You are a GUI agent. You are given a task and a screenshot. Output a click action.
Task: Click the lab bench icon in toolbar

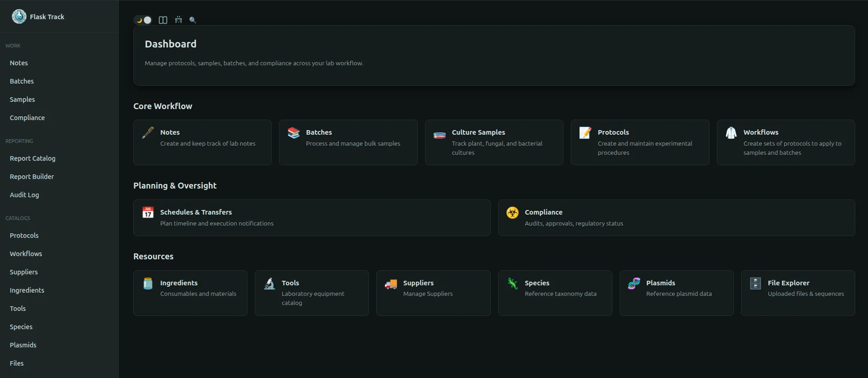(x=179, y=20)
